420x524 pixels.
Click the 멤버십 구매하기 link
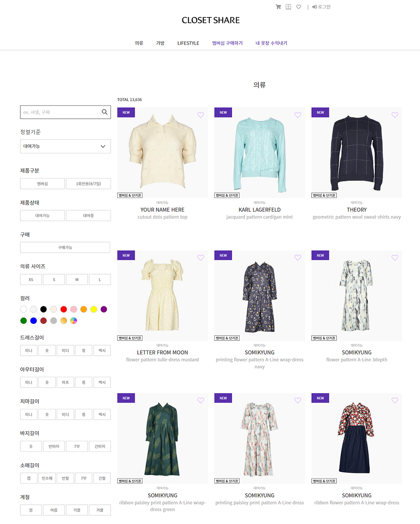[227, 43]
